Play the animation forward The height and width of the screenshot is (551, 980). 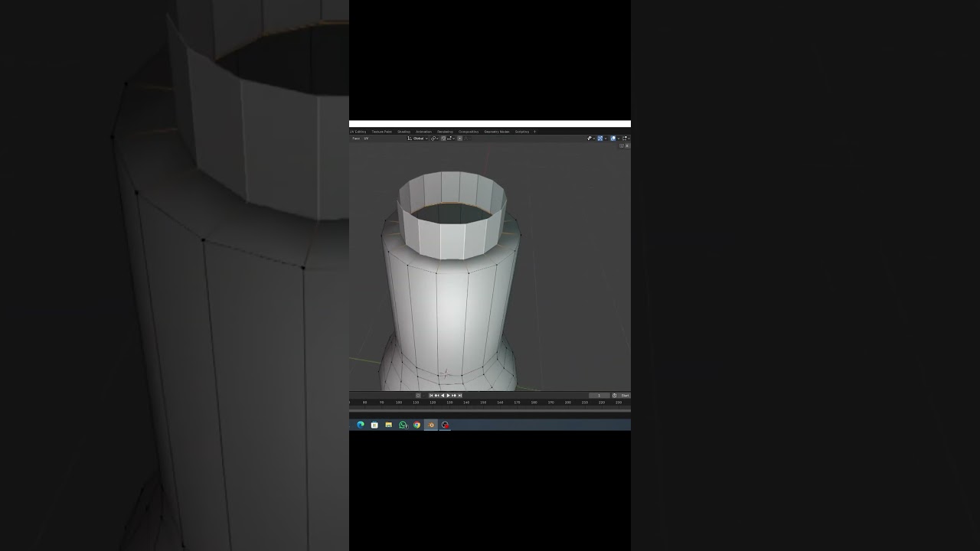pyautogui.click(x=448, y=396)
